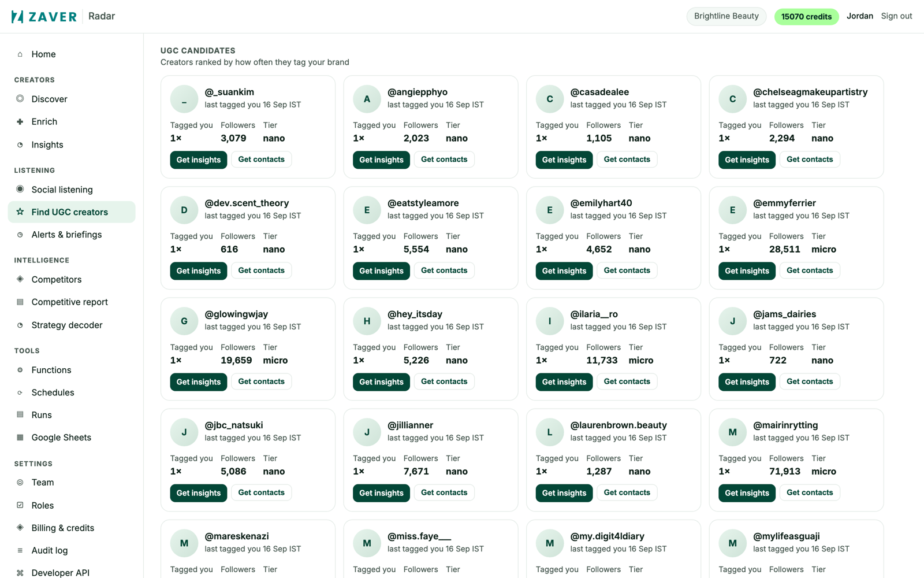Click the Team sidebar icon

(20, 483)
